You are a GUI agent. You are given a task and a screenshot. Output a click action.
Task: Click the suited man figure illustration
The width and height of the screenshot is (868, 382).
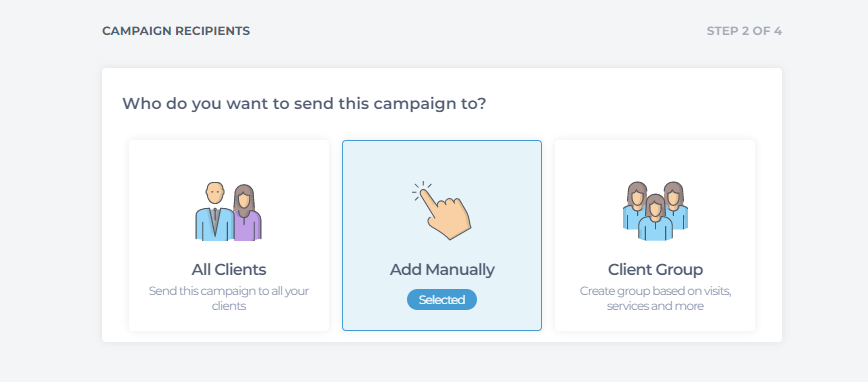[x=214, y=211]
